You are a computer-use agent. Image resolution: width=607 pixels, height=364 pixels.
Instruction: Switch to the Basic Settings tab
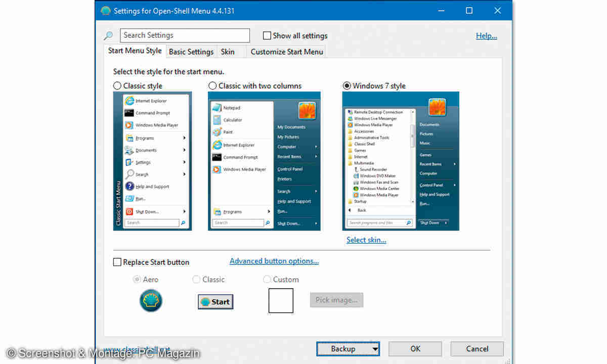(191, 52)
